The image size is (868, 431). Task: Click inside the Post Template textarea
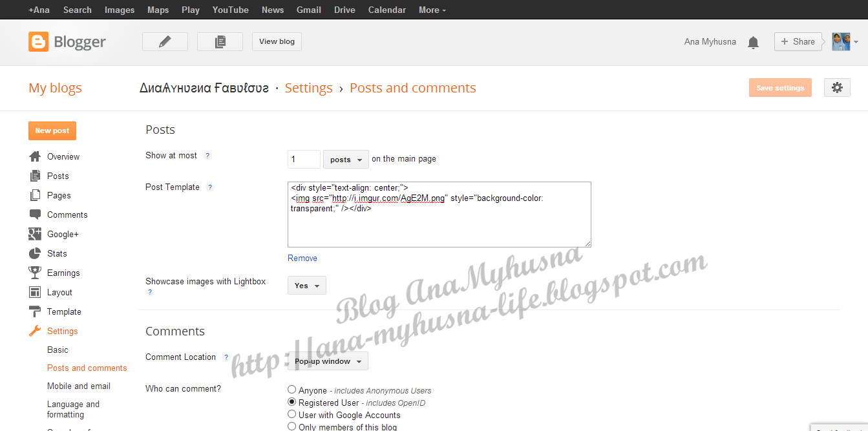(439, 215)
